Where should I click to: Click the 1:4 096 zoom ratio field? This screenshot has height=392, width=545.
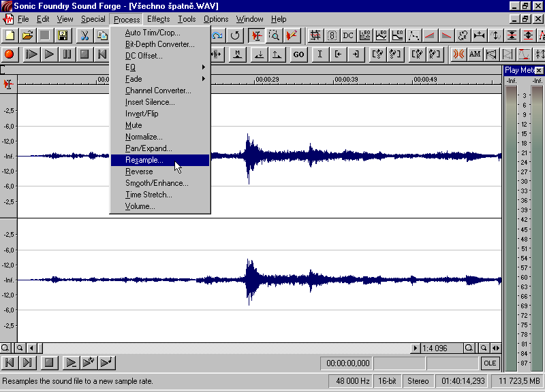pos(441,348)
